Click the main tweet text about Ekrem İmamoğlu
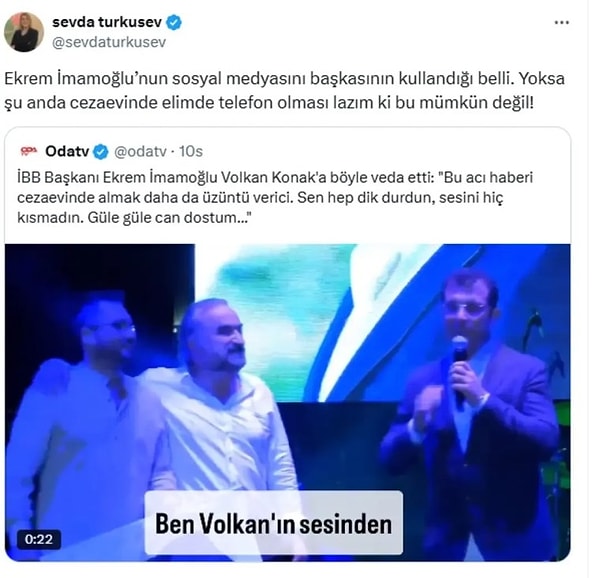 (x=284, y=91)
